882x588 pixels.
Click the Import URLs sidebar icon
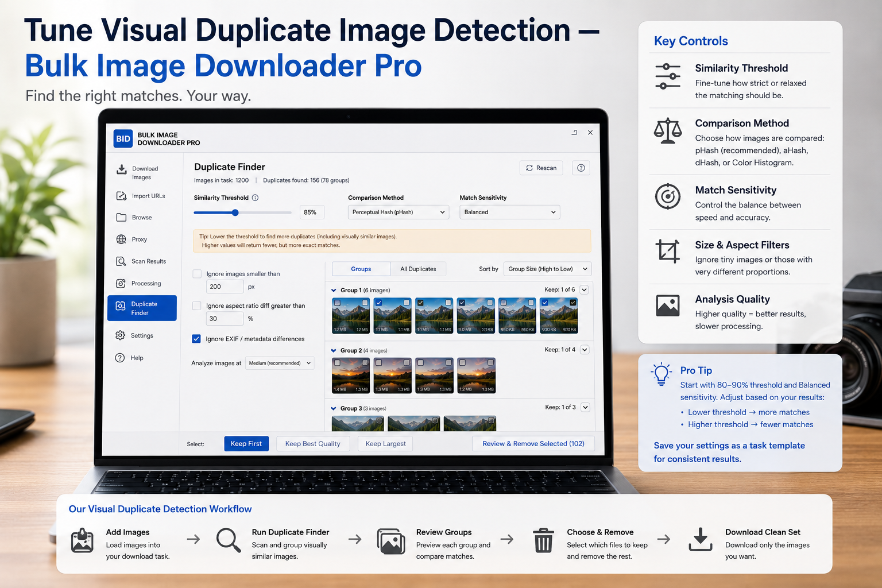tap(122, 196)
